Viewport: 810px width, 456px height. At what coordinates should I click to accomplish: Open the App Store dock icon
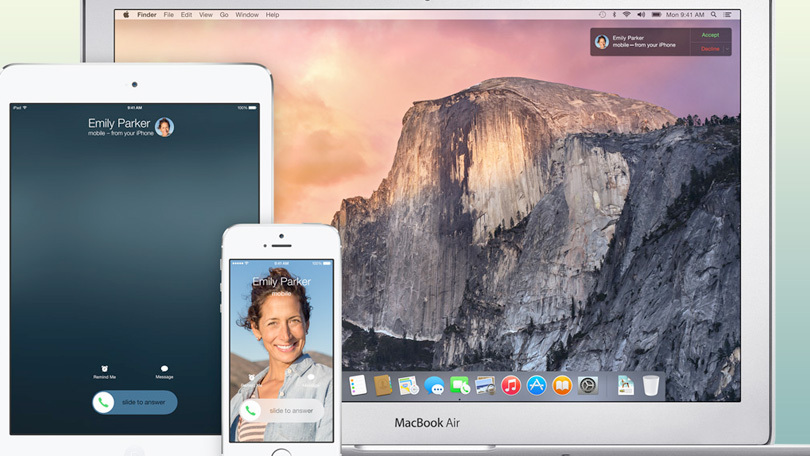point(537,385)
